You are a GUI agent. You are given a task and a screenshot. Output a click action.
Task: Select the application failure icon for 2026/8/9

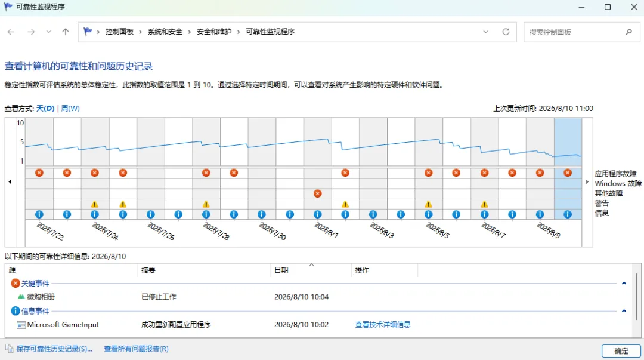(540, 173)
